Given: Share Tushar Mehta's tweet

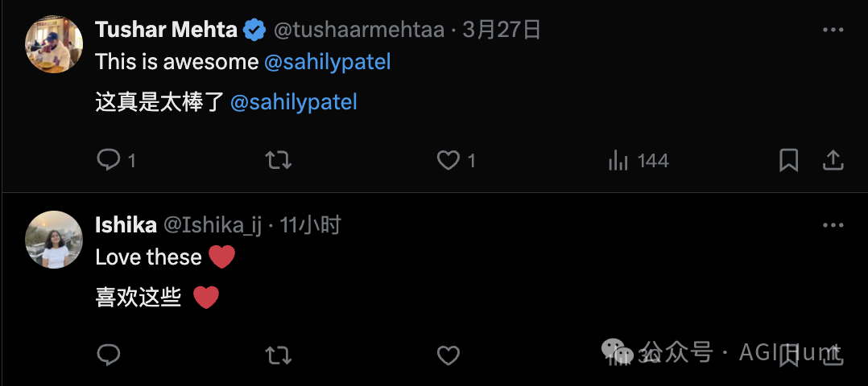Looking at the screenshot, I should click(832, 161).
